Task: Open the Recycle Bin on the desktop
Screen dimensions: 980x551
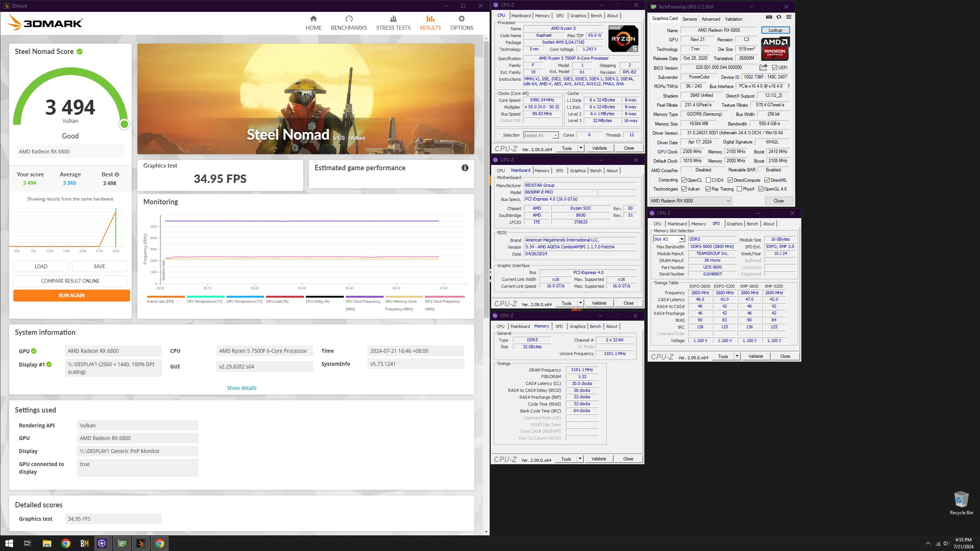Action: (x=961, y=504)
